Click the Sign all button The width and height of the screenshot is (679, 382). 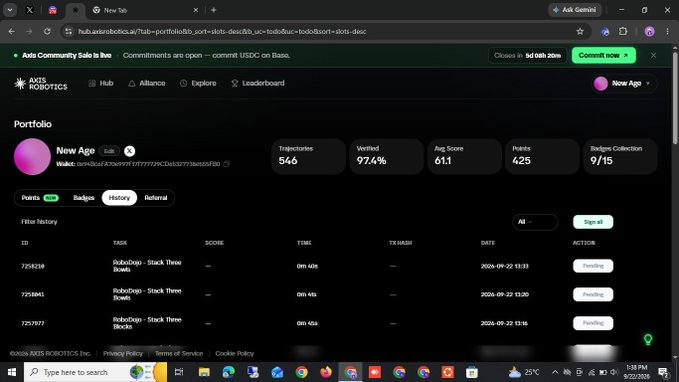point(593,222)
